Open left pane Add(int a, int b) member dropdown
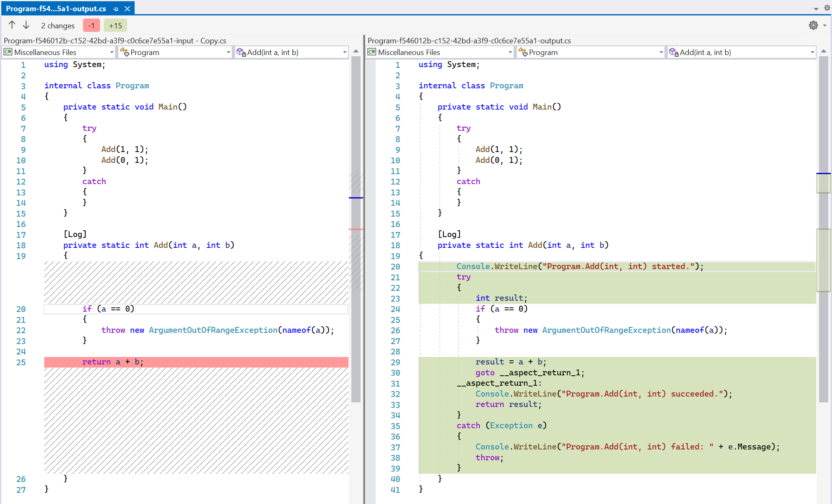The width and height of the screenshot is (832, 504). click(291, 52)
